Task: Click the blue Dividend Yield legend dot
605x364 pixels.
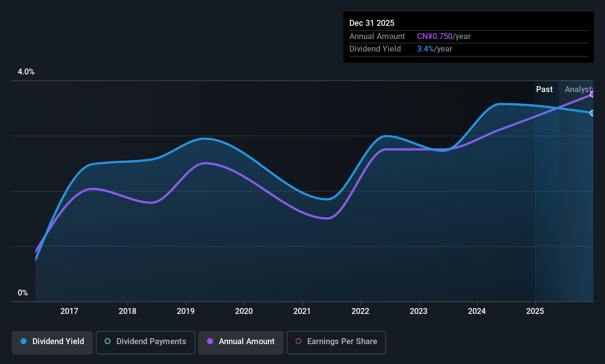Action: click(24, 341)
